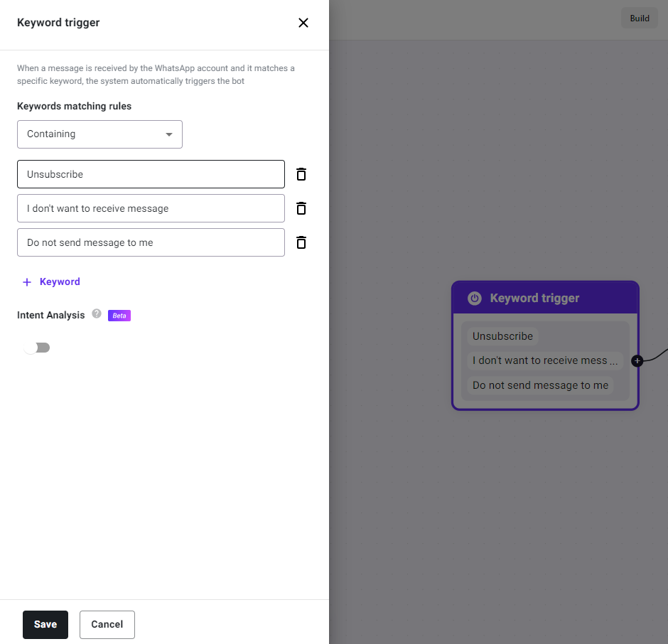Screen dimensions: 668x644
Task: Select the Unsubscribe chip on the node
Action: pos(502,336)
